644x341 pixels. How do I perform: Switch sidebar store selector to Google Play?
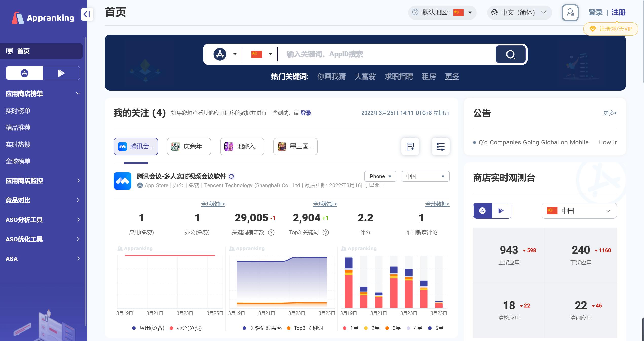click(x=61, y=73)
